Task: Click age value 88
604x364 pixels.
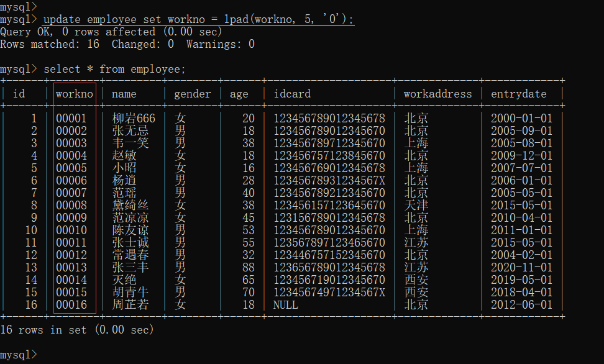Action: [249, 267]
